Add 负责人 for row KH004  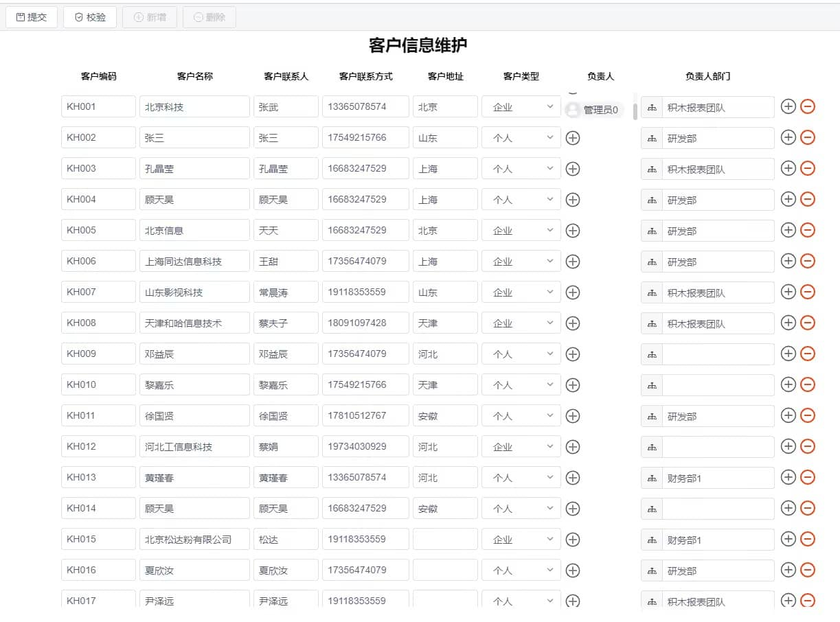pos(573,200)
